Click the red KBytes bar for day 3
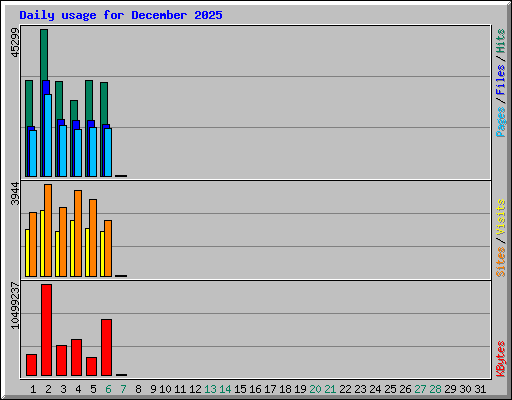Image resolution: width=512 pixels, height=400 pixels. (61, 360)
